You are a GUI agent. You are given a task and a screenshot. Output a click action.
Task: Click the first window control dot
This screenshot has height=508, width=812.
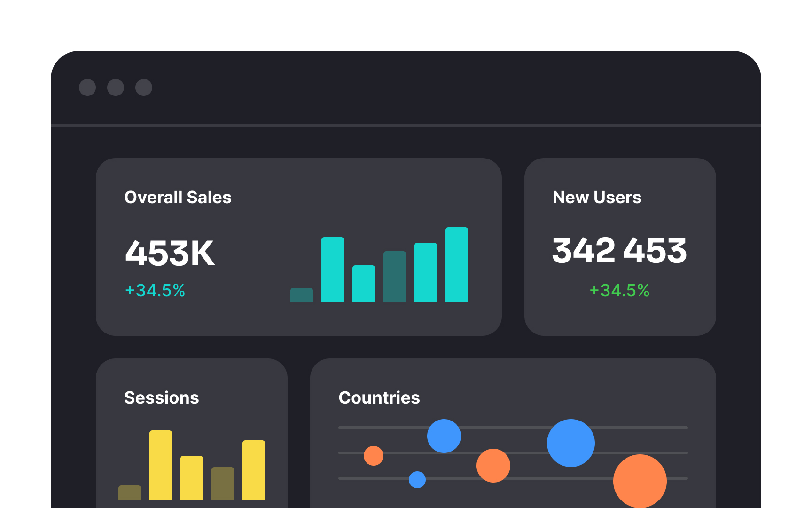click(87, 87)
